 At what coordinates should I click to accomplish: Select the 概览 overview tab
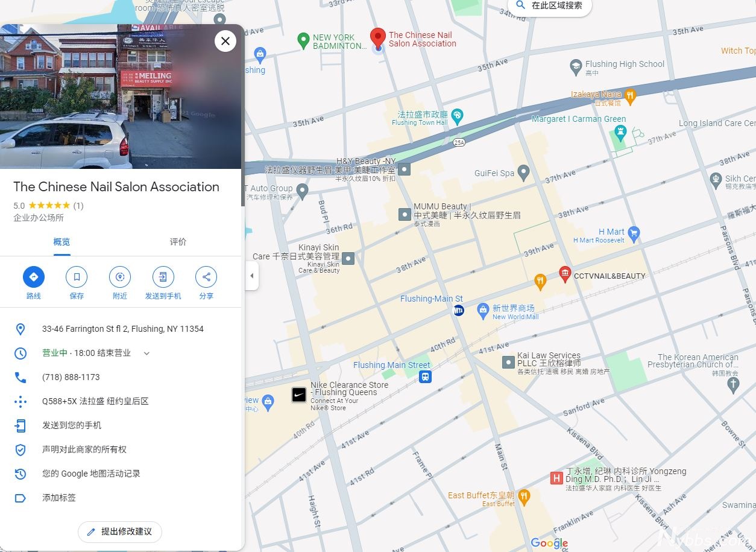61,242
